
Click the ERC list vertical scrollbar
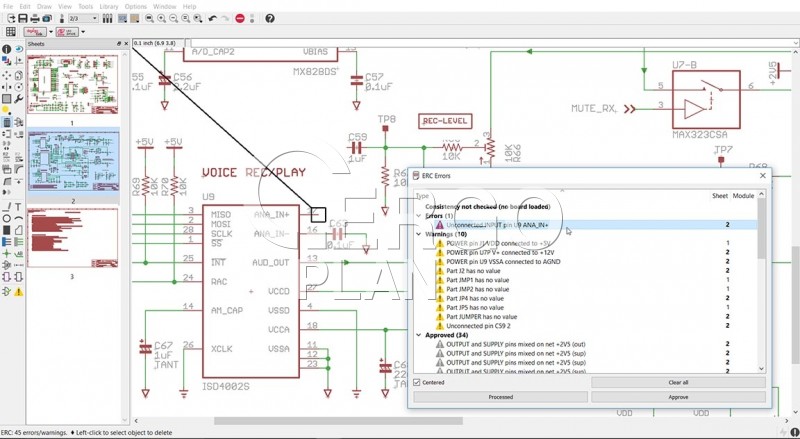click(761, 281)
